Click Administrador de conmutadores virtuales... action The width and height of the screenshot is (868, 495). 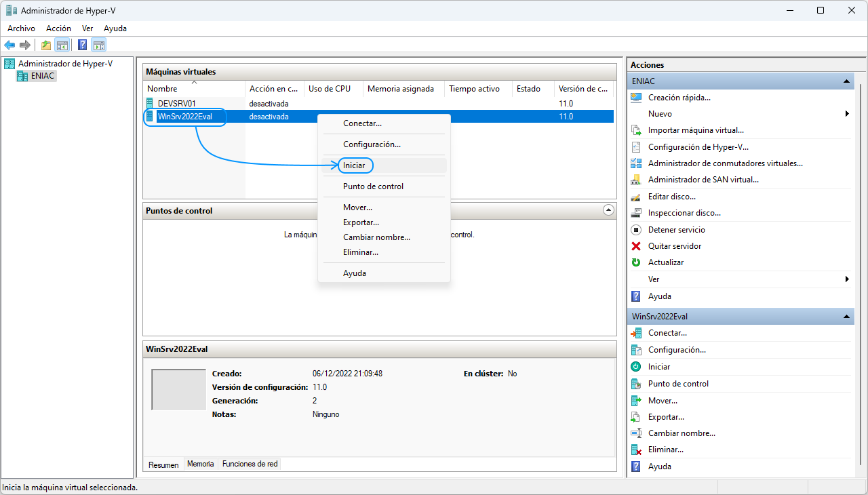click(x=726, y=163)
